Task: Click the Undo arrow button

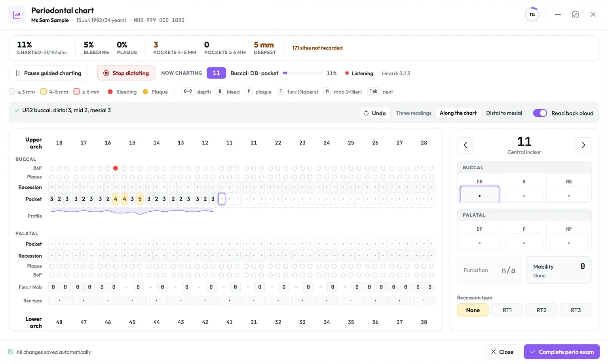Action: point(374,113)
